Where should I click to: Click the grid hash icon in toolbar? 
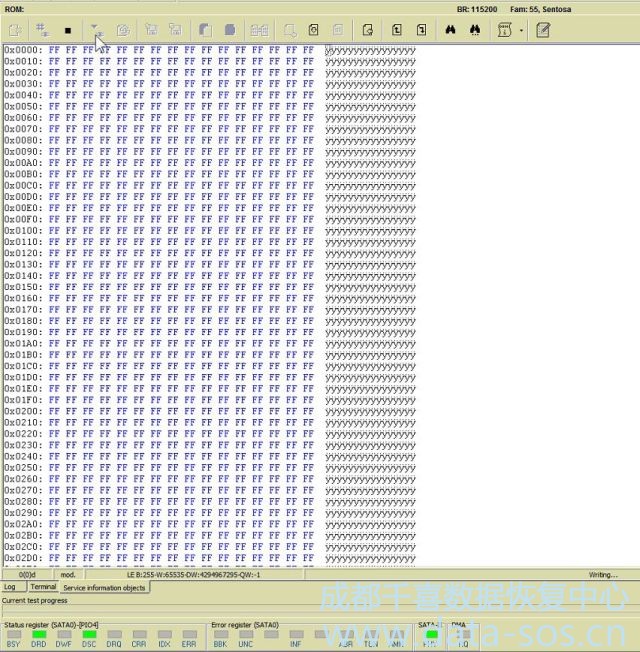click(x=42, y=30)
